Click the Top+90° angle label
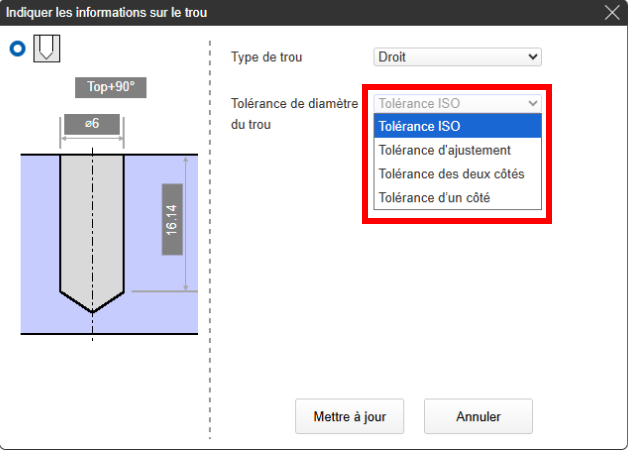This screenshot has width=630, height=450. (110, 87)
